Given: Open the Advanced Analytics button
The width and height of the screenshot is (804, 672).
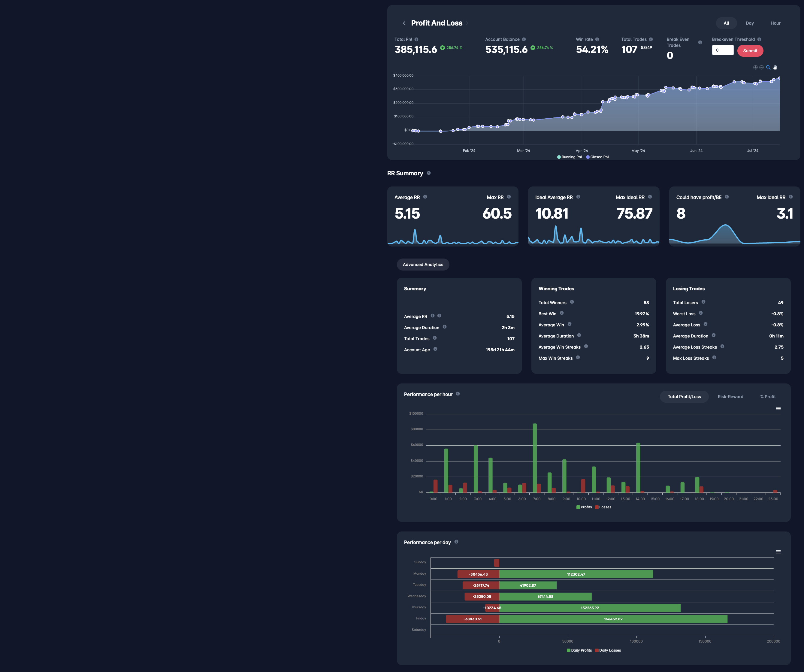Looking at the screenshot, I should (x=423, y=265).
